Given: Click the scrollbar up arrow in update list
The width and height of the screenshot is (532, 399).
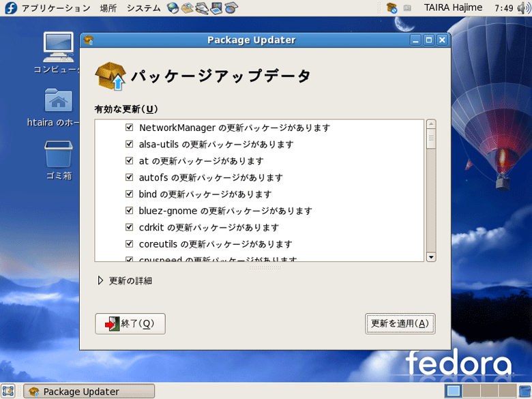Looking at the screenshot, I should tap(430, 125).
